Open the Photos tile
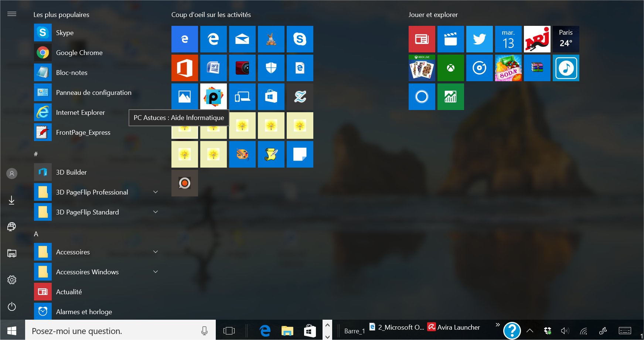 (x=184, y=97)
